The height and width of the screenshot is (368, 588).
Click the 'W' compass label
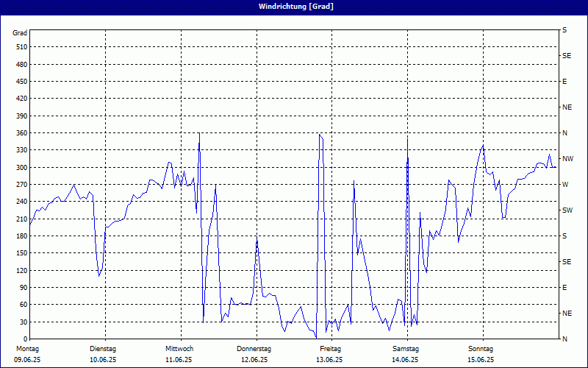point(565,185)
